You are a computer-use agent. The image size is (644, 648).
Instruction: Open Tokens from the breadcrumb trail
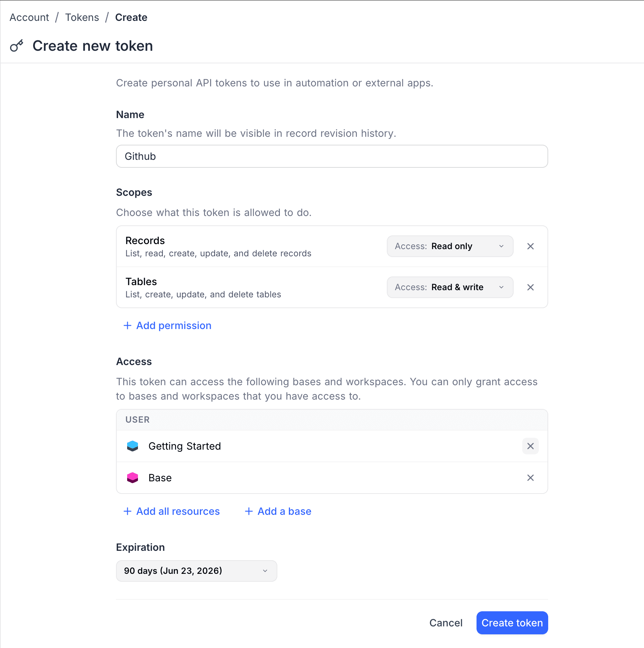click(82, 17)
